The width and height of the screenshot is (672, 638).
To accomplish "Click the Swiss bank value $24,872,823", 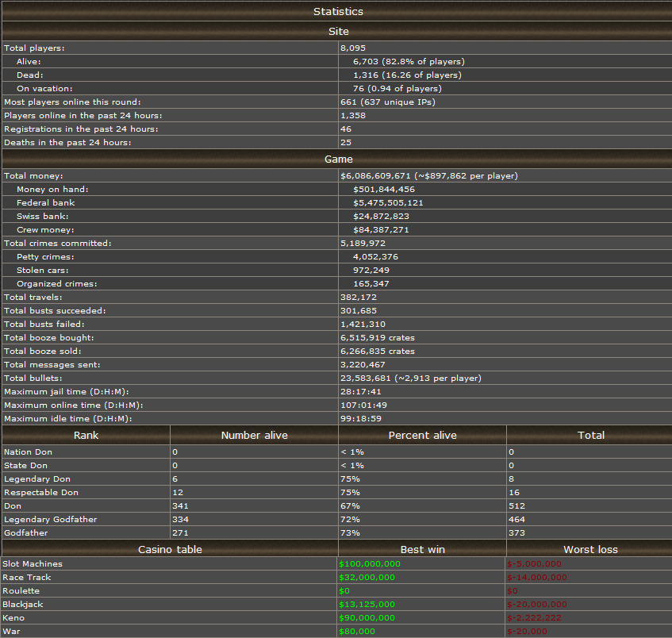I will pyautogui.click(x=381, y=216).
